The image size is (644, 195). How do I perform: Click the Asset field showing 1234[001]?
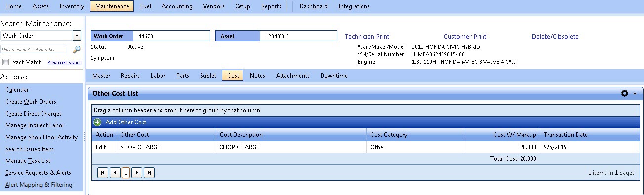298,36
